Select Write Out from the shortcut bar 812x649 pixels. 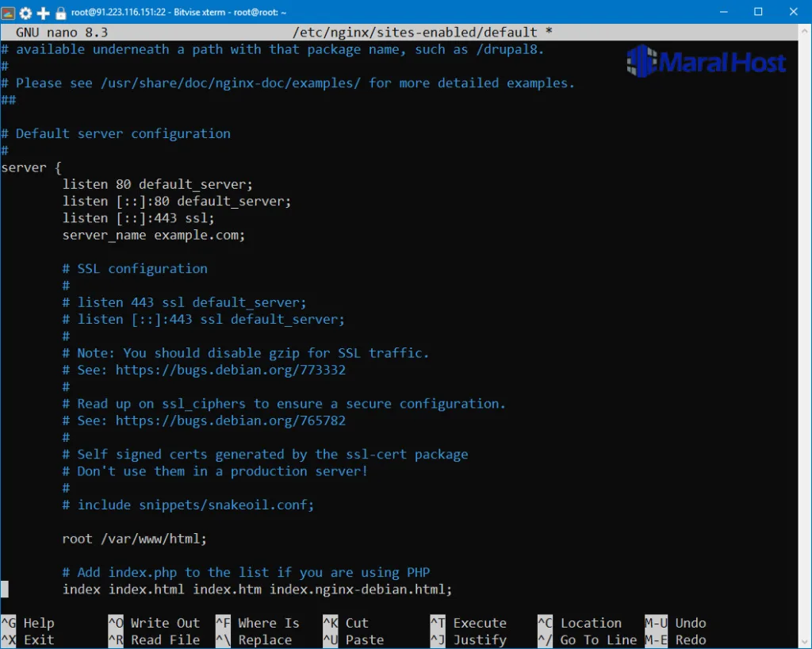pyautogui.click(x=164, y=623)
